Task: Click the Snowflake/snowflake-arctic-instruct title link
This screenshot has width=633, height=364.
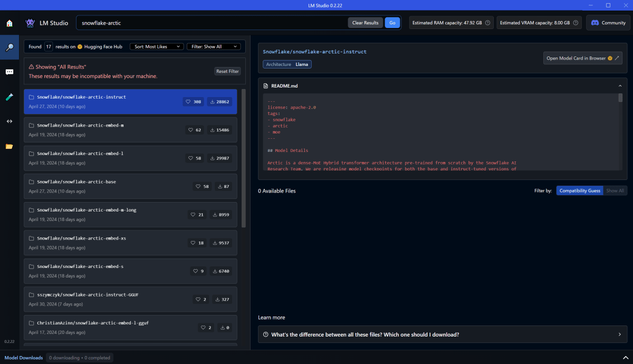Action: [x=315, y=52]
